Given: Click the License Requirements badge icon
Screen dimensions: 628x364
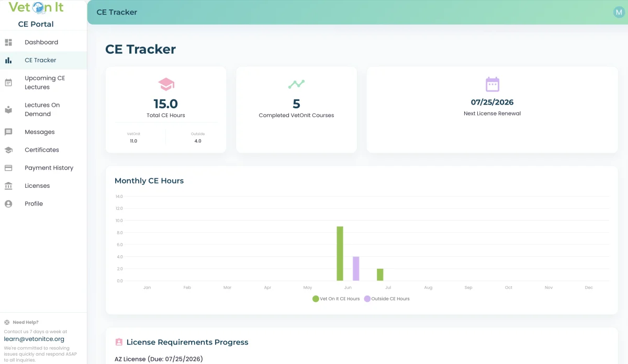Looking at the screenshot, I should coord(119,342).
